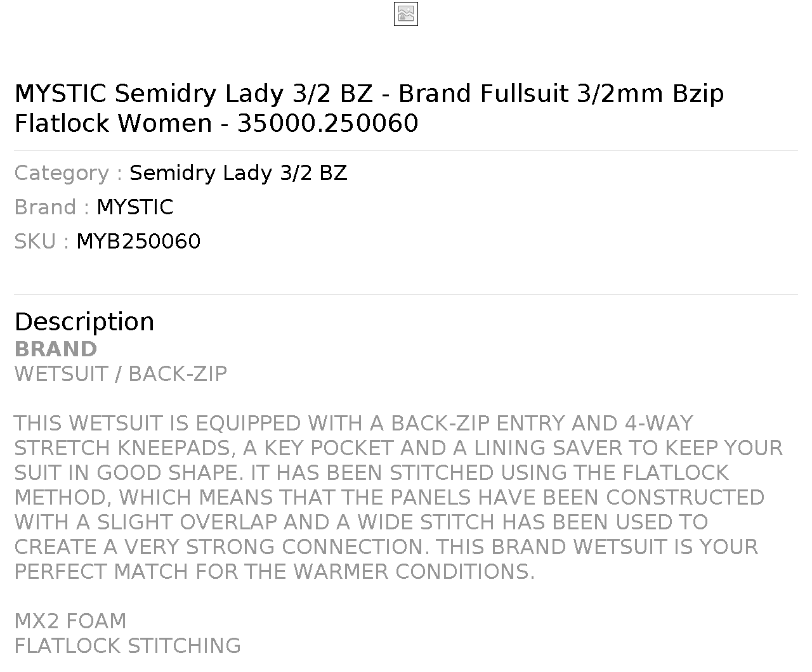Click the WETSUIT / BACK-ZIP line

121,374
